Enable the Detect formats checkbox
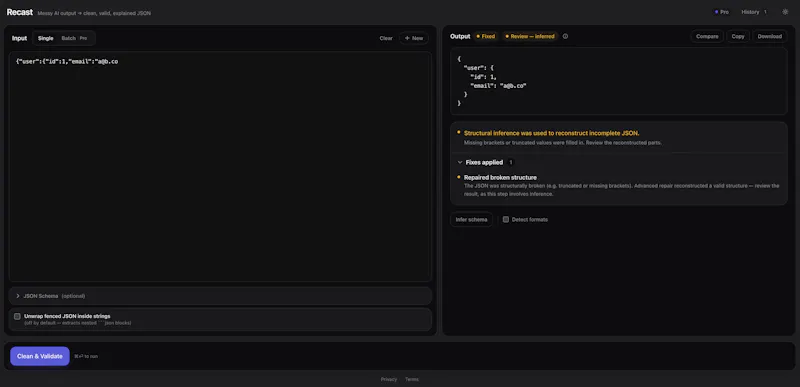This screenshot has width=800, height=387. click(506, 219)
